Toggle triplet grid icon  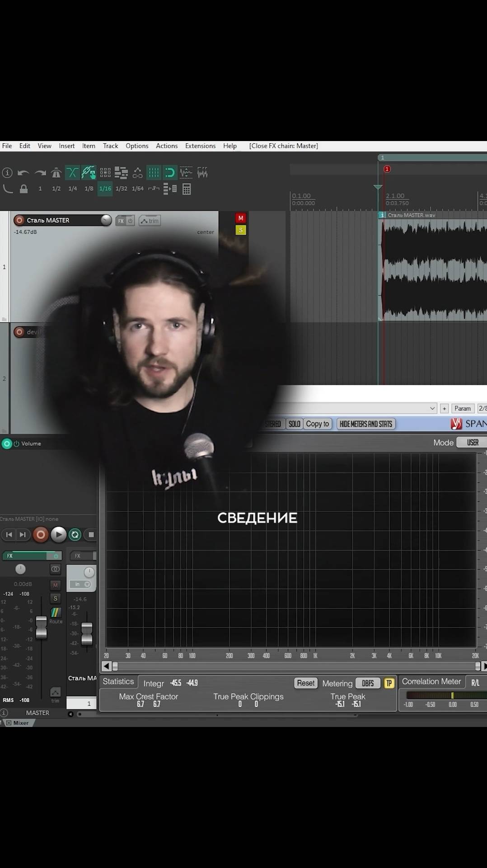154,189
